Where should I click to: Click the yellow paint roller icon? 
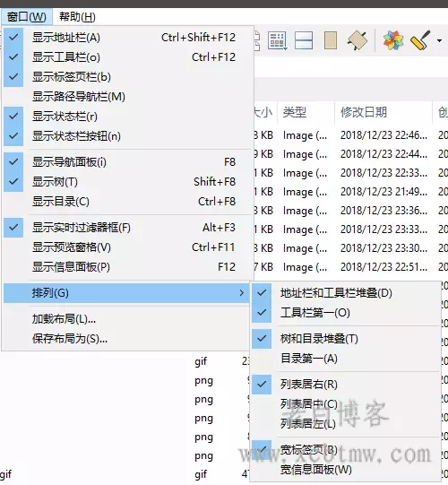coord(420,40)
